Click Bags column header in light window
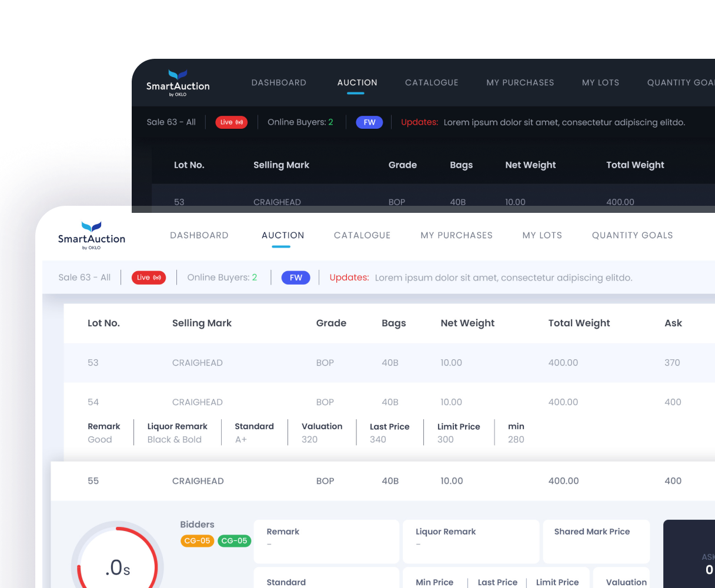 click(394, 323)
